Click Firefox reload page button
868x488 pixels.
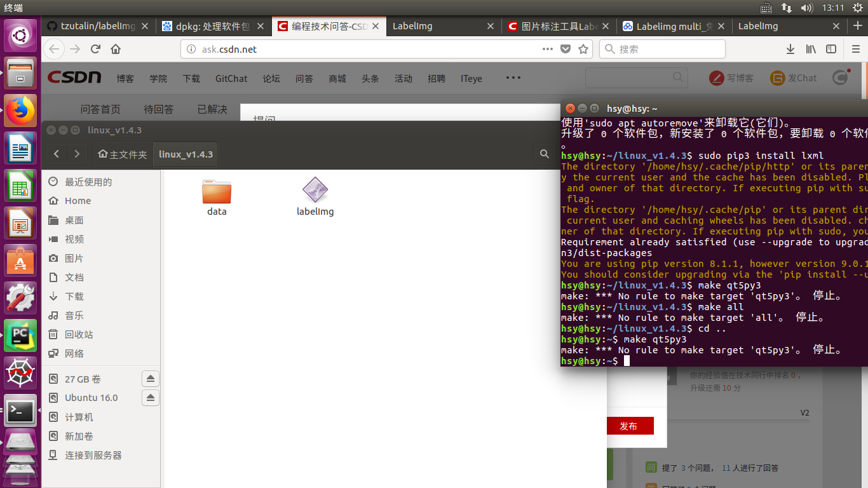point(95,49)
